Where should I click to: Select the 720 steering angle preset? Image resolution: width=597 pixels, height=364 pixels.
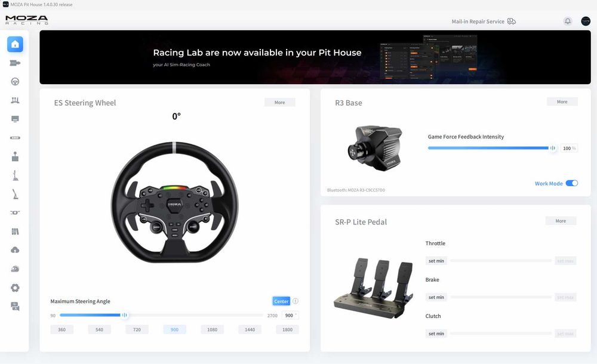point(137,329)
